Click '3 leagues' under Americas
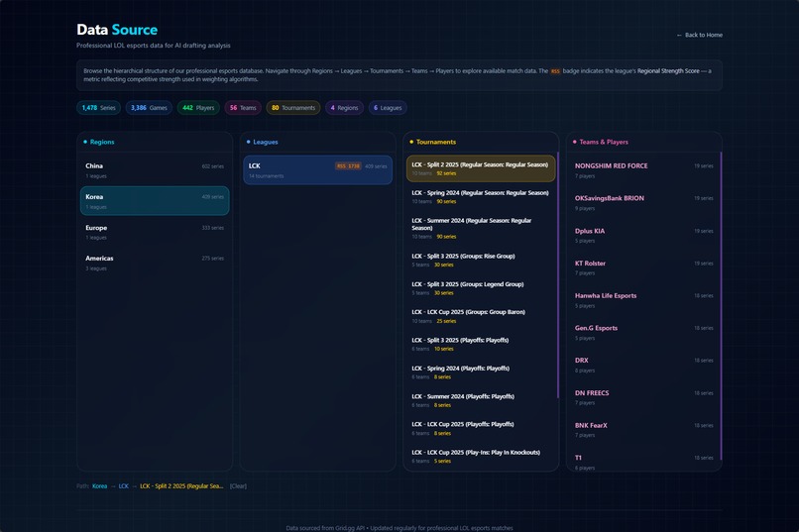Screen dimensions: 799x532 coord(96,268)
